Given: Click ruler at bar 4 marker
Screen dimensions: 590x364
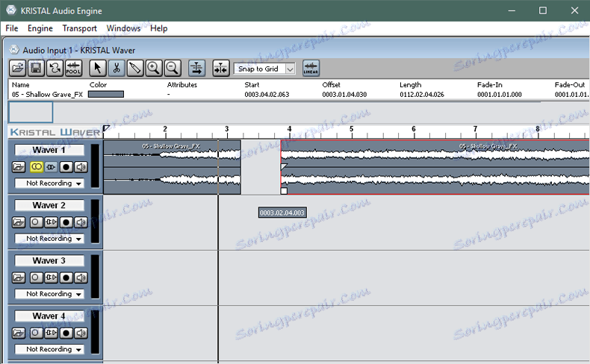Looking at the screenshot, I should [289, 130].
